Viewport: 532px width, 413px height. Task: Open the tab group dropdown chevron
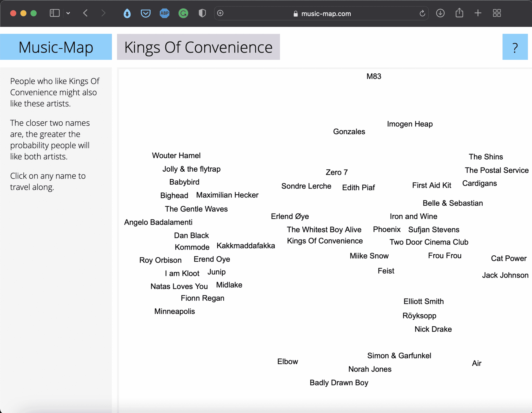click(68, 13)
